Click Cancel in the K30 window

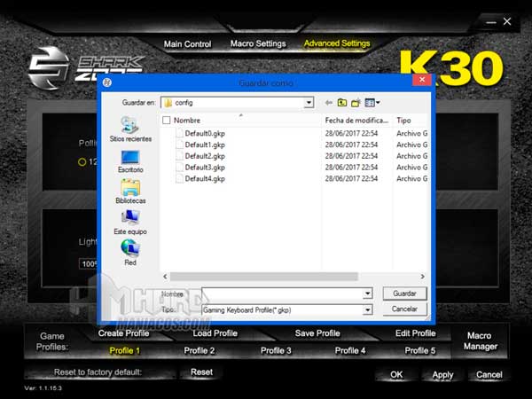489,374
